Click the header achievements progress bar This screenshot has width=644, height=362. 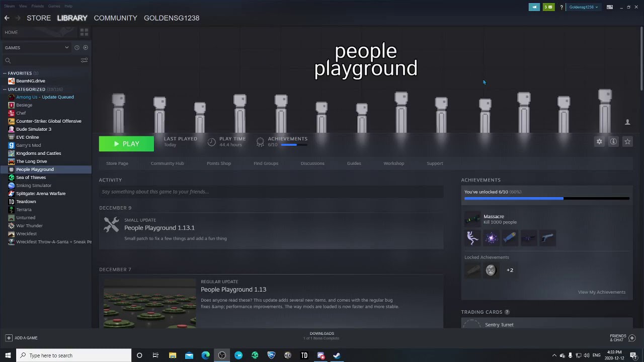click(x=294, y=145)
